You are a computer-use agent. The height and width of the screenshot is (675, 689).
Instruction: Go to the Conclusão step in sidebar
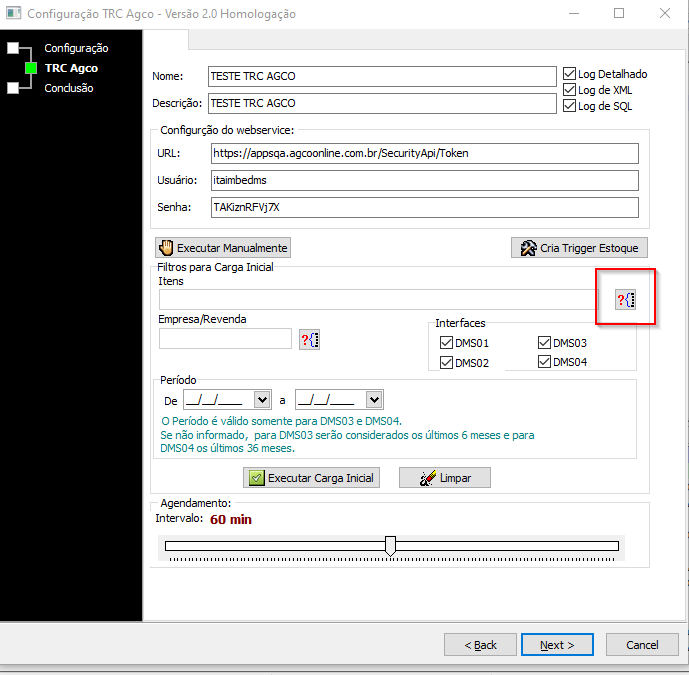tap(69, 88)
